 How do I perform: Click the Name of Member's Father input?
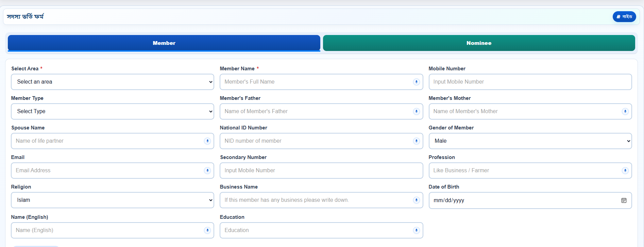click(x=321, y=111)
